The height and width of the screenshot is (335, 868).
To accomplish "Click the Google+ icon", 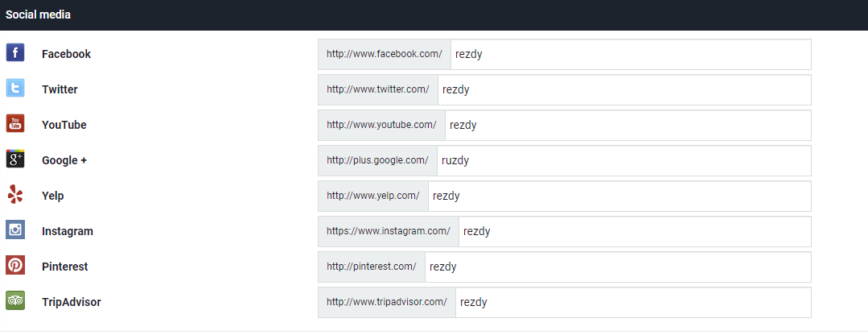I will (15, 159).
